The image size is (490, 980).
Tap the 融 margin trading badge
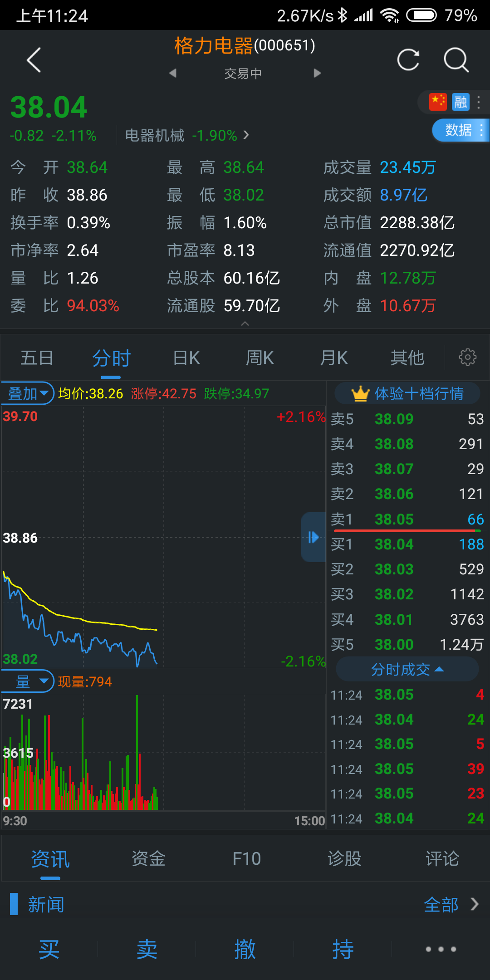pyautogui.click(x=461, y=102)
